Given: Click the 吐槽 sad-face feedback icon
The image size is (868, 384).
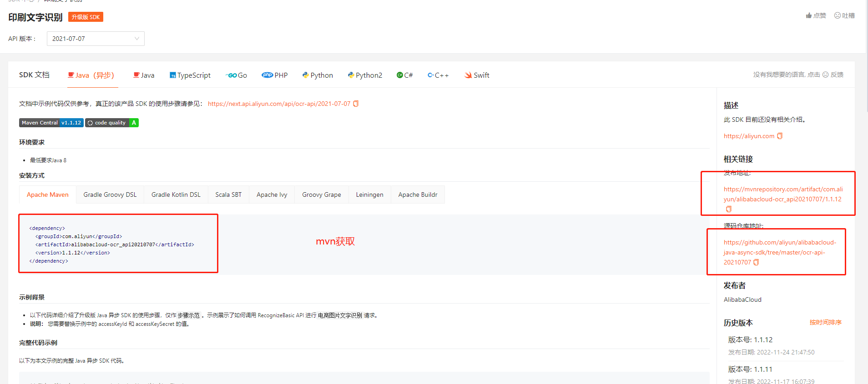Looking at the screenshot, I should point(838,15).
